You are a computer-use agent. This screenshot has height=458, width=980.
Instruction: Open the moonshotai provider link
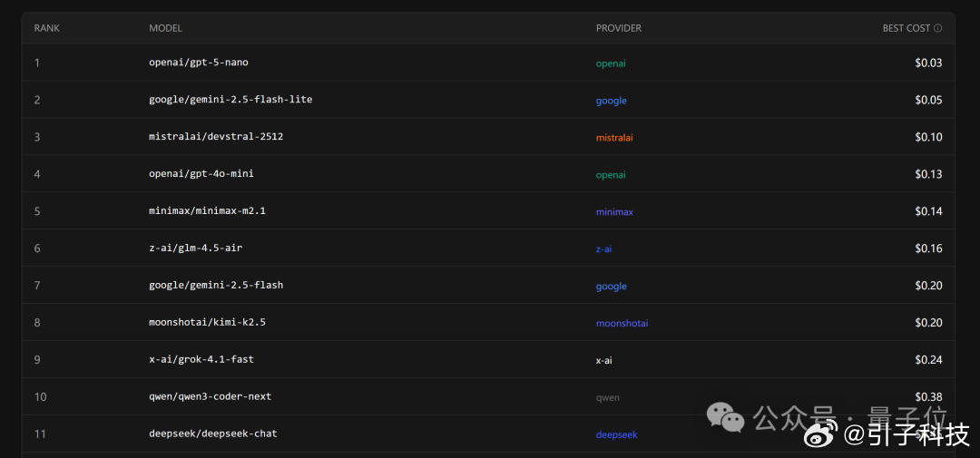(x=622, y=323)
